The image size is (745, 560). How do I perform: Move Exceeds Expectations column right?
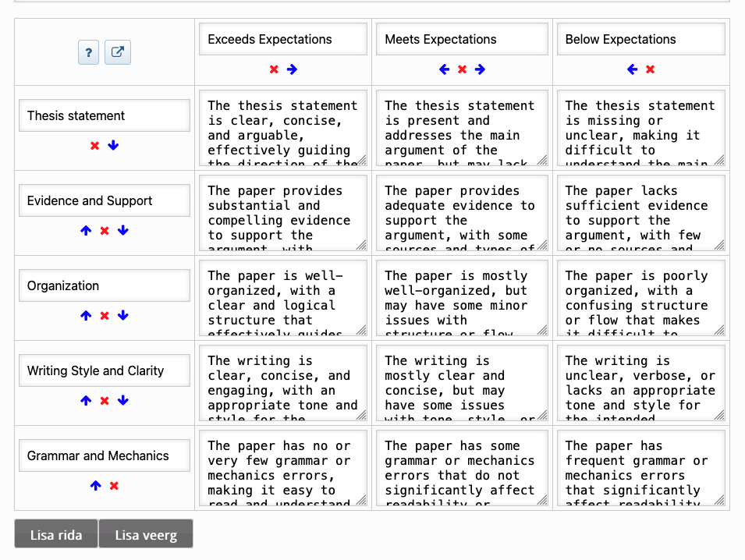(x=293, y=69)
